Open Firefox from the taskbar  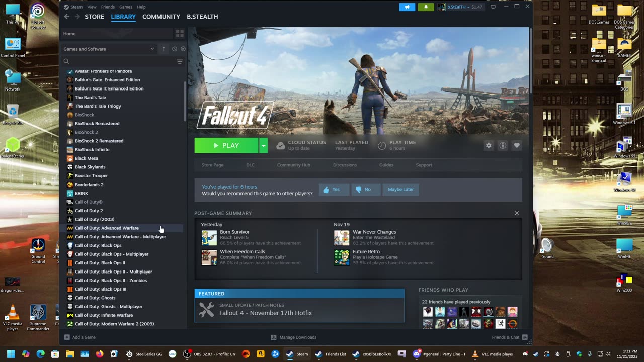100,354
